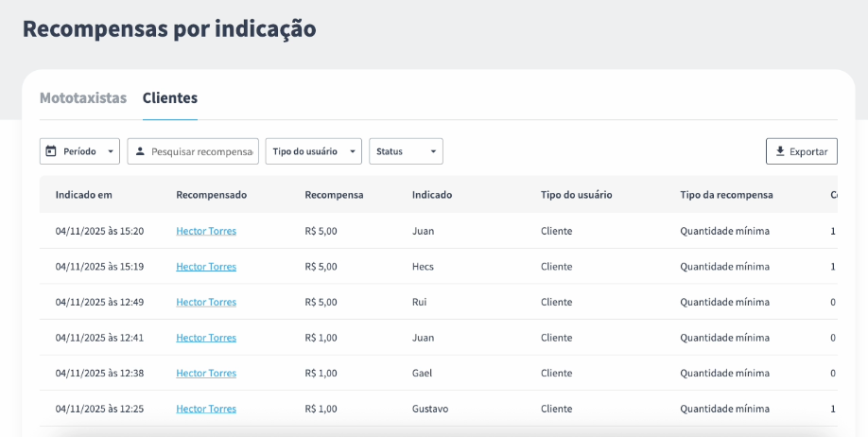This screenshot has height=437, width=868.
Task: Click the Indicado em column header
Action: [84, 195]
